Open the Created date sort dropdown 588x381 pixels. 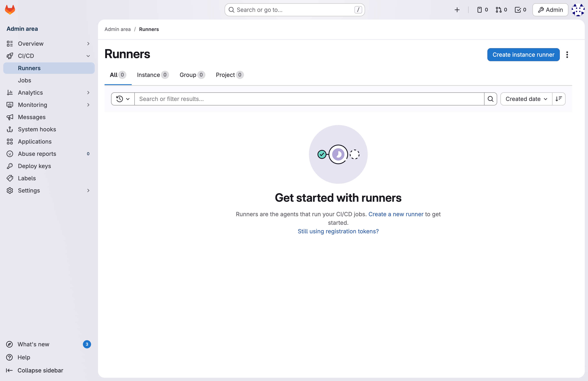[526, 99]
